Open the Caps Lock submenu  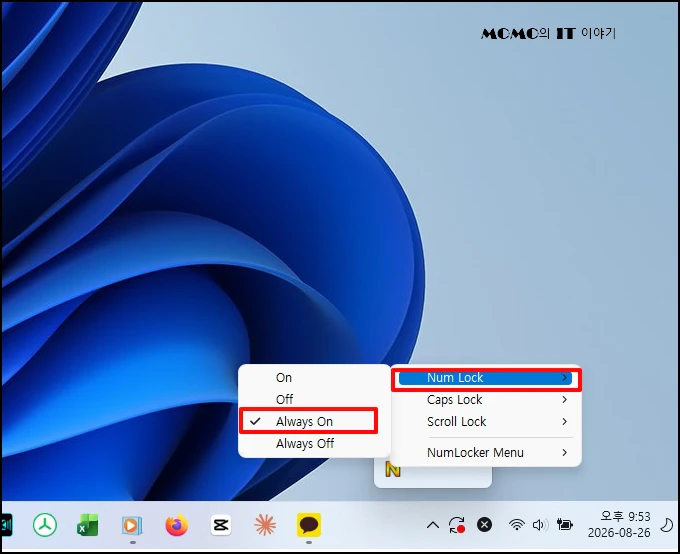pos(486,400)
